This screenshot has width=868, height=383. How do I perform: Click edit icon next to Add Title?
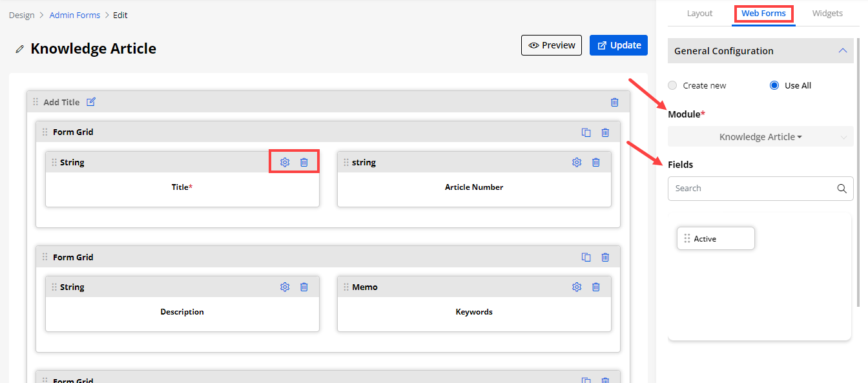(x=91, y=102)
